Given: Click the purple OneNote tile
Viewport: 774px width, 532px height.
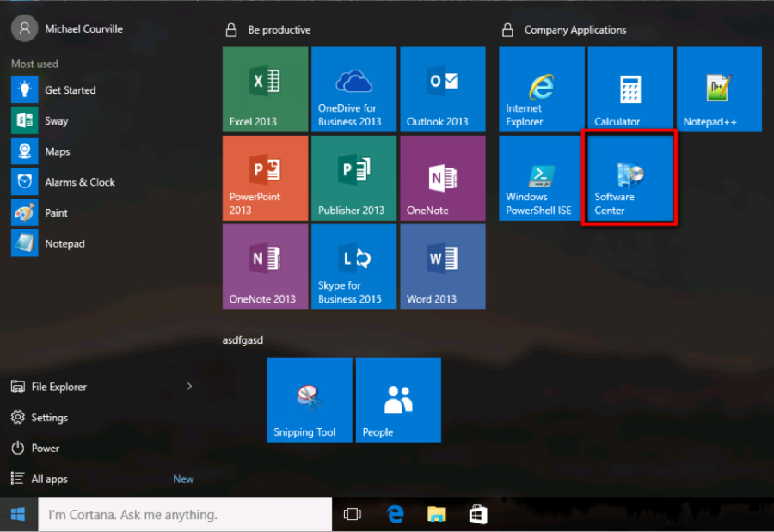Looking at the screenshot, I should pos(443,178).
